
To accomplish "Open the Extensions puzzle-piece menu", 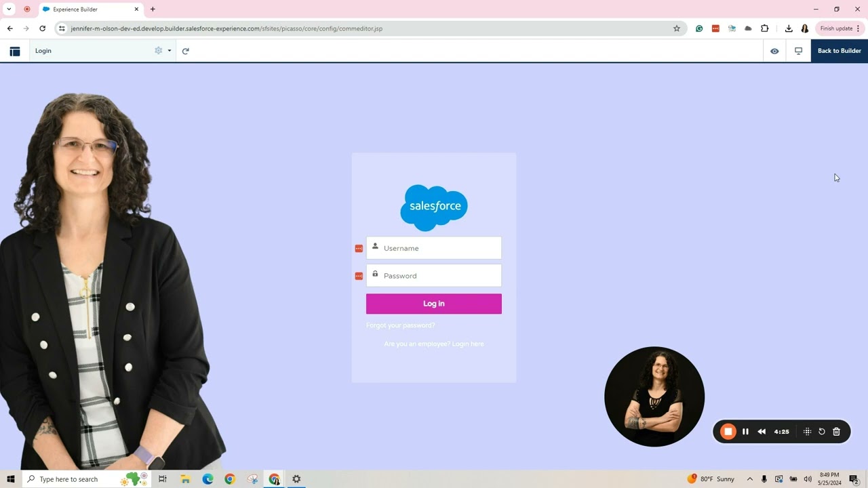I will [x=765, y=28].
